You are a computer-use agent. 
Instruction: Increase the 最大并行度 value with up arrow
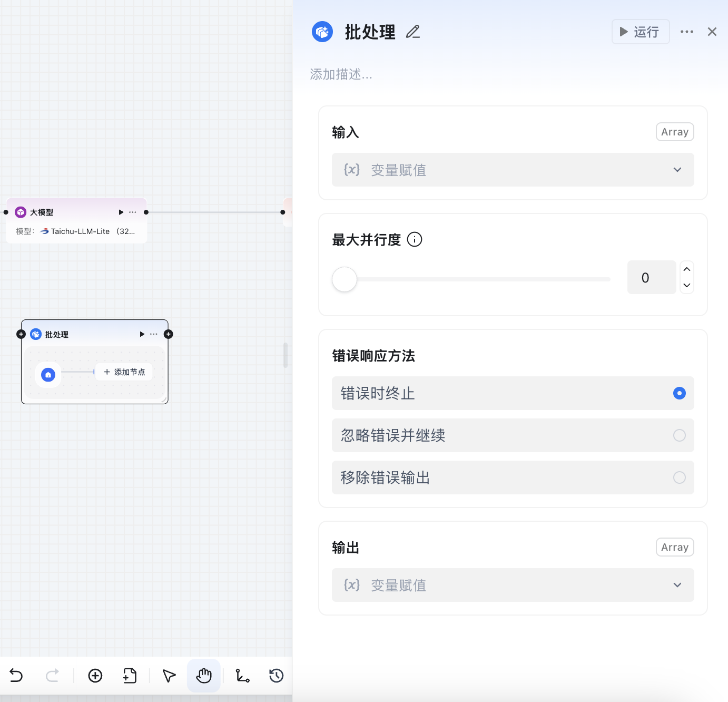pyautogui.click(x=687, y=269)
